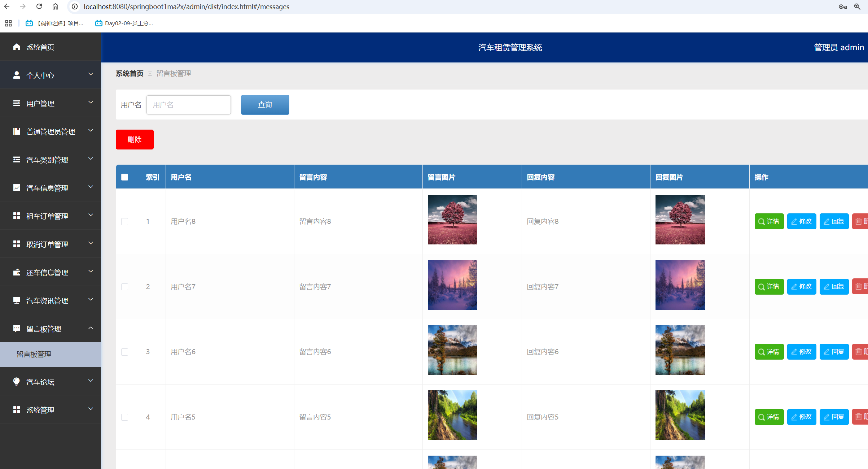Go back using the browser back arrow

[7, 6]
